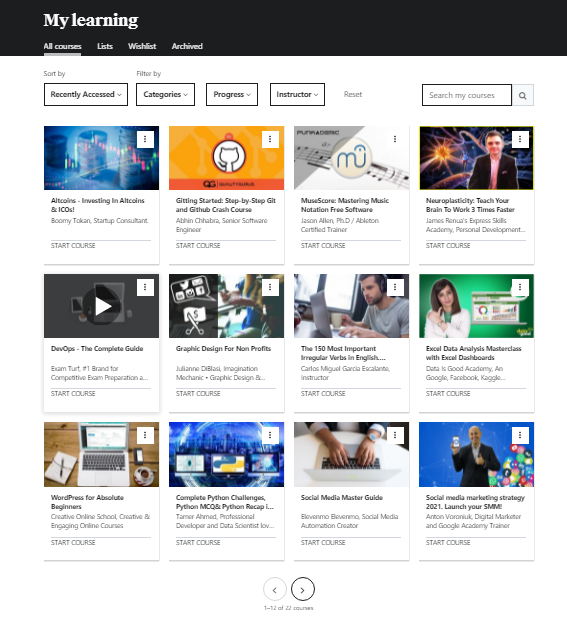Open options menu on Altcoins course card
Image resolution: width=567 pixels, height=629 pixels.
click(x=145, y=139)
